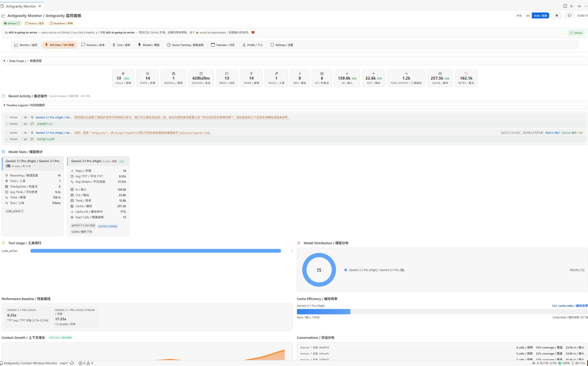This screenshot has width=588, height=366.
Task: Open the GitHub link under title
Action: pos(12,23)
